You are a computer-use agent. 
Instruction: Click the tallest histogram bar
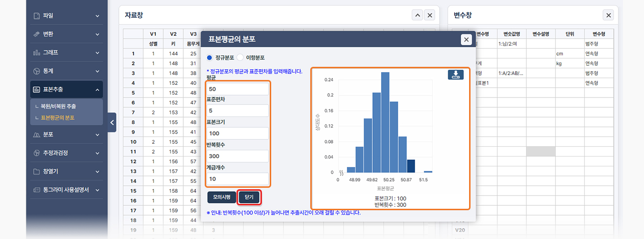coord(385,122)
